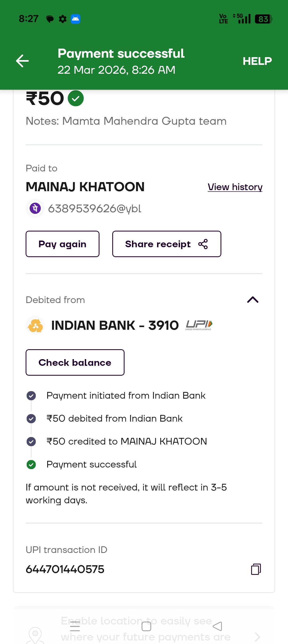Click the share icon on Share receipt
Screen dimensions: 288x644
point(203,244)
